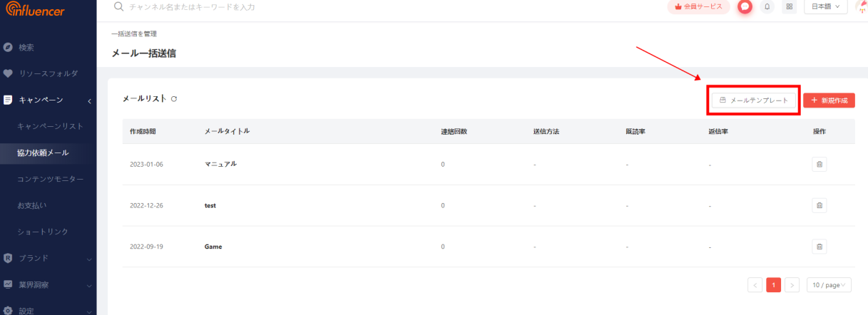868x315 pixels.
Task: Collapse the キャンペーン sidebar section
Action: [48, 100]
